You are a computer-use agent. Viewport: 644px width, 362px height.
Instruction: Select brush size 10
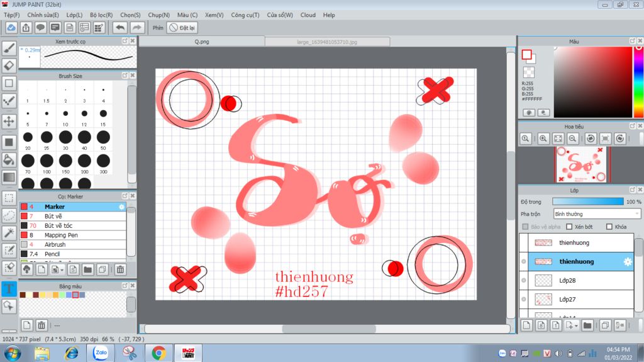click(65, 117)
